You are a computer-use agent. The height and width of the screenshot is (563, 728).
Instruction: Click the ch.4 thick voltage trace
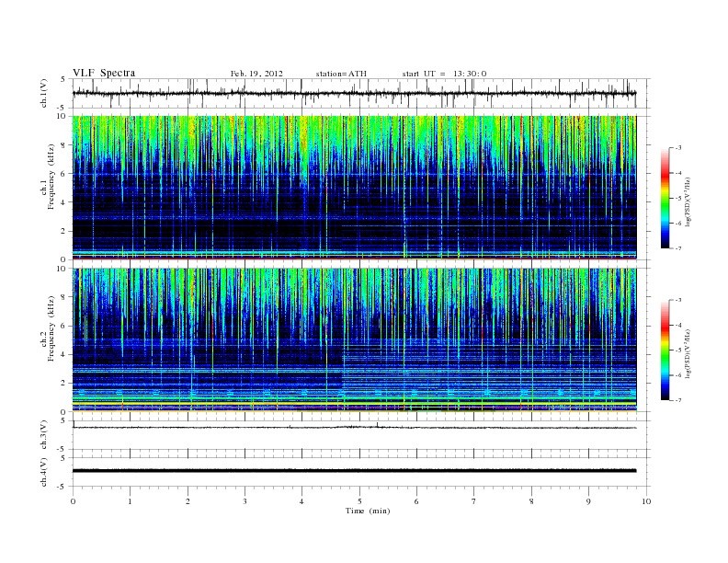coord(354,471)
